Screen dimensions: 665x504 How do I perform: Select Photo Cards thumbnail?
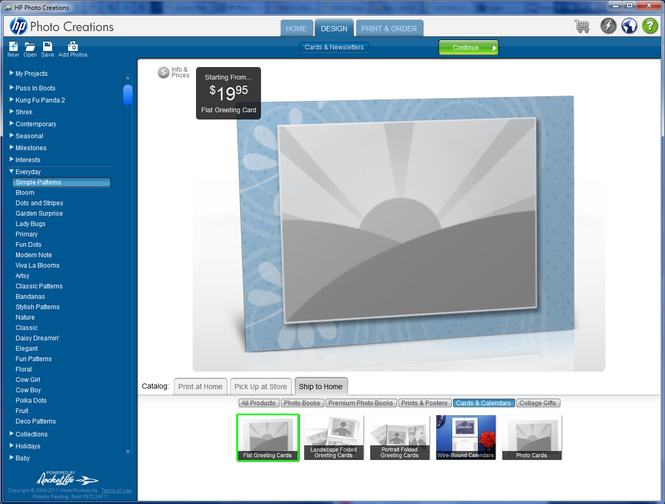(x=532, y=437)
